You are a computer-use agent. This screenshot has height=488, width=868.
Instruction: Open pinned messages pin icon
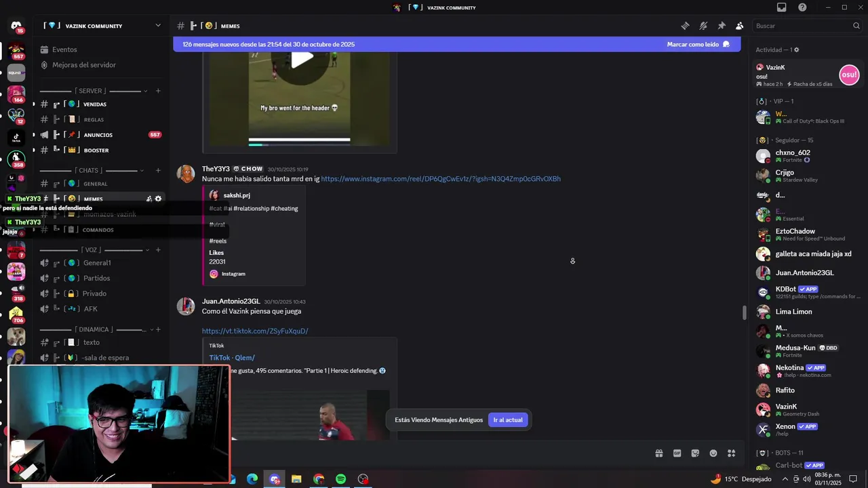click(x=722, y=26)
